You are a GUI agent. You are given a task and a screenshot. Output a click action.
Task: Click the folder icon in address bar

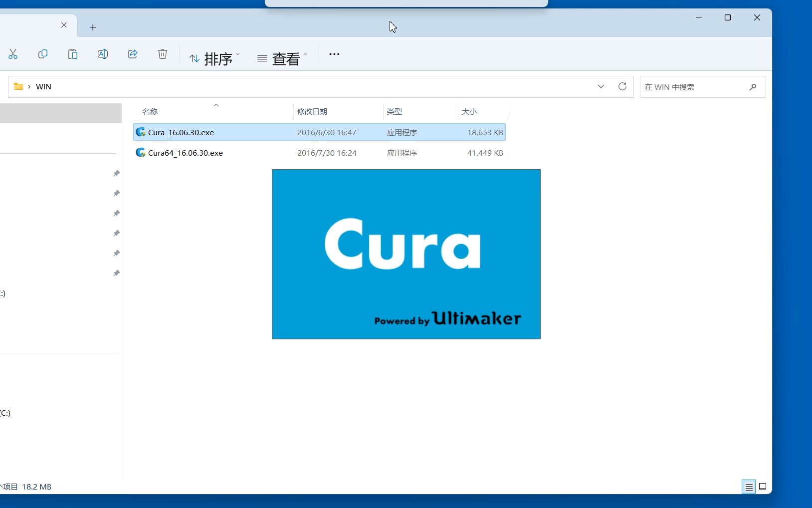(18, 86)
